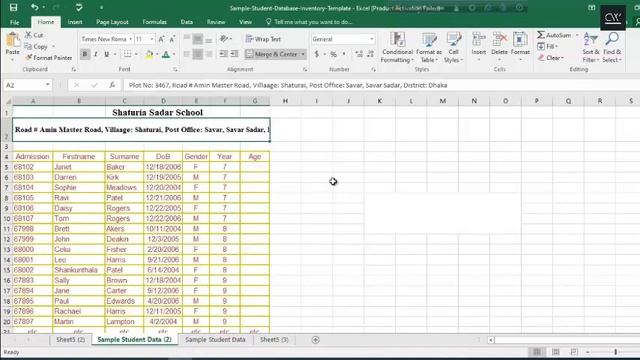Open the 'Sample Student Data' sheet tab
640x360 pixels.
[216, 340]
